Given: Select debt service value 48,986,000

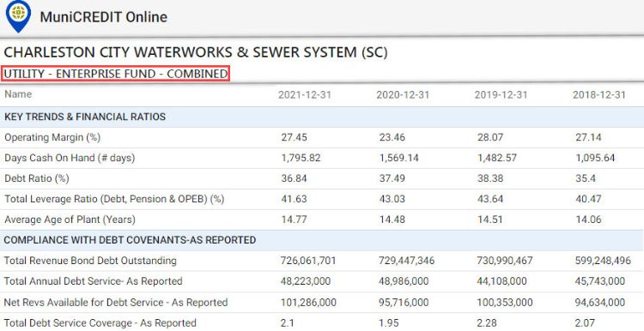Looking at the screenshot, I should 404,281.
